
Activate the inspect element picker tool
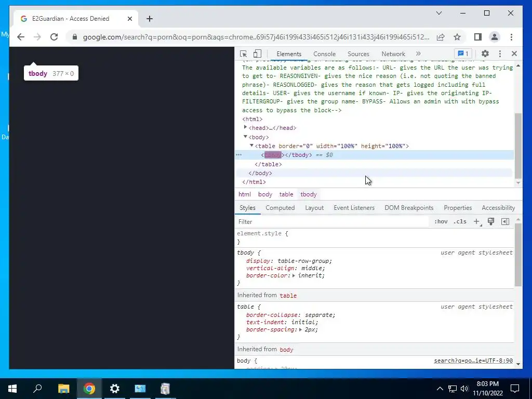(243, 54)
